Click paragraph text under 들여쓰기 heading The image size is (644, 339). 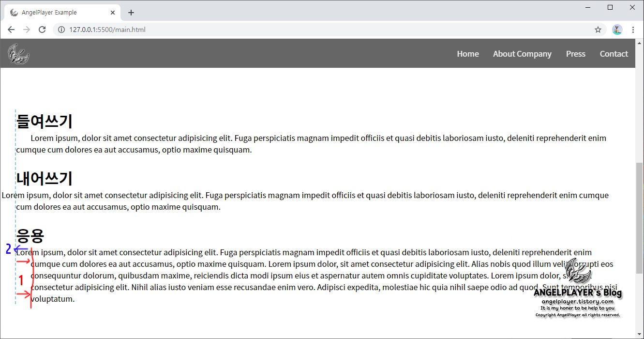pos(311,144)
